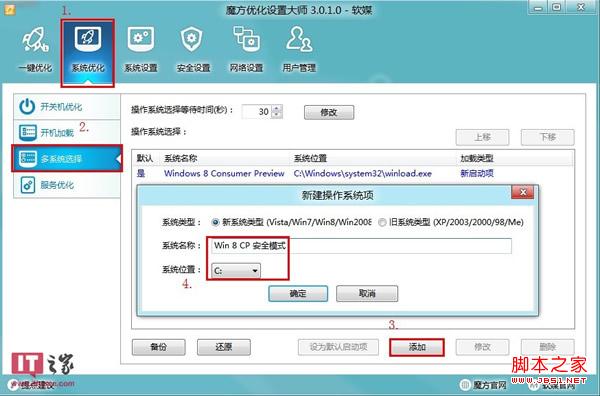Image resolution: width=600 pixels, height=396 pixels.
Task: Click the bottom-row 修改 button
Action: 482,347
